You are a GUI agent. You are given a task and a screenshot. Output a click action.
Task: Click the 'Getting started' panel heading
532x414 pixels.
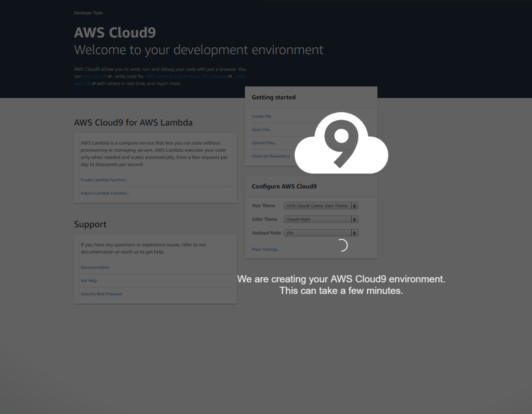tap(273, 97)
